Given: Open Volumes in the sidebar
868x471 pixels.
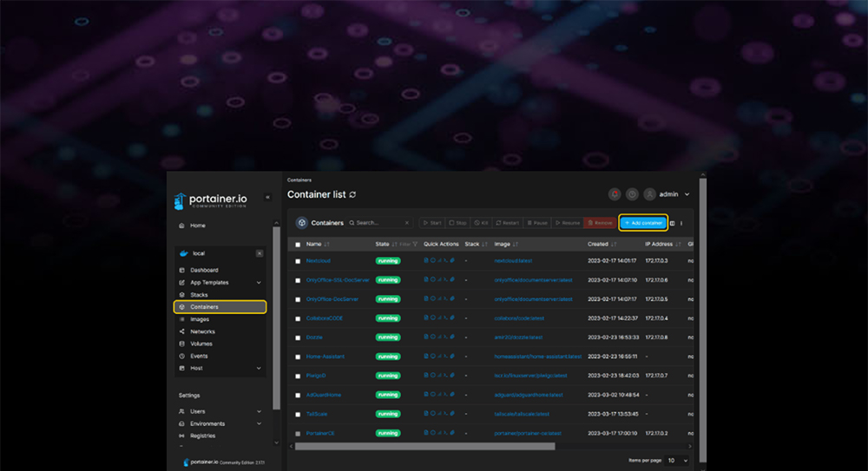Looking at the screenshot, I should click(x=201, y=343).
